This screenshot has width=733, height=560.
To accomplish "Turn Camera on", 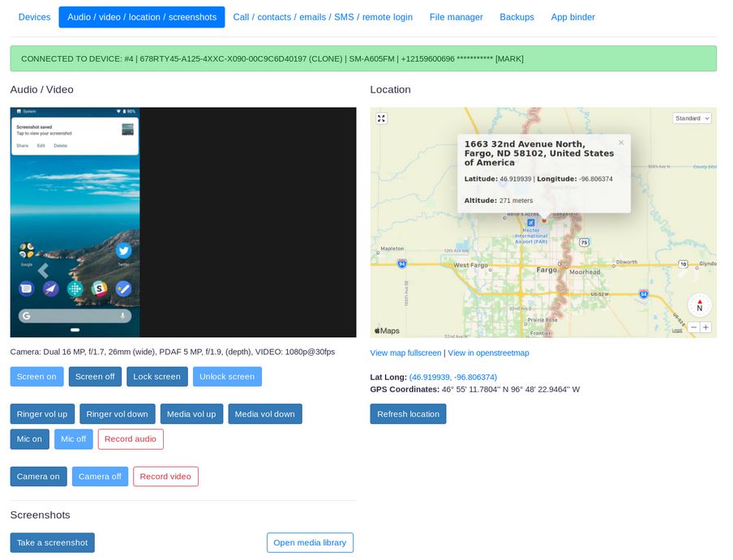I will click(x=38, y=477).
